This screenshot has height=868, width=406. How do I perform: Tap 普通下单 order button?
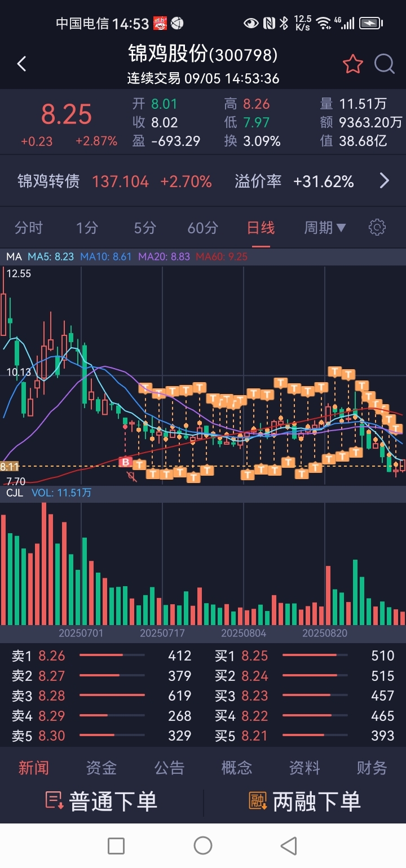(x=101, y=801)
